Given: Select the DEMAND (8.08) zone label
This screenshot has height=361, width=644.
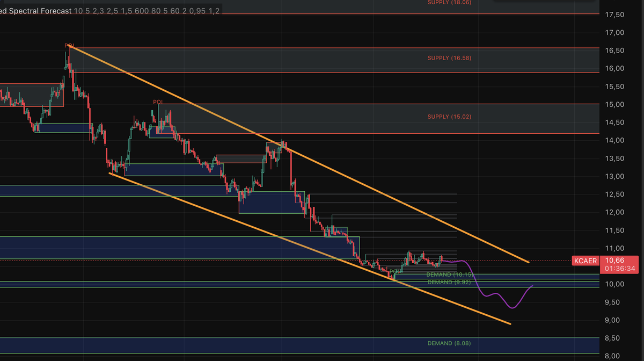Looking at the screenshot, I should [449, 343].
